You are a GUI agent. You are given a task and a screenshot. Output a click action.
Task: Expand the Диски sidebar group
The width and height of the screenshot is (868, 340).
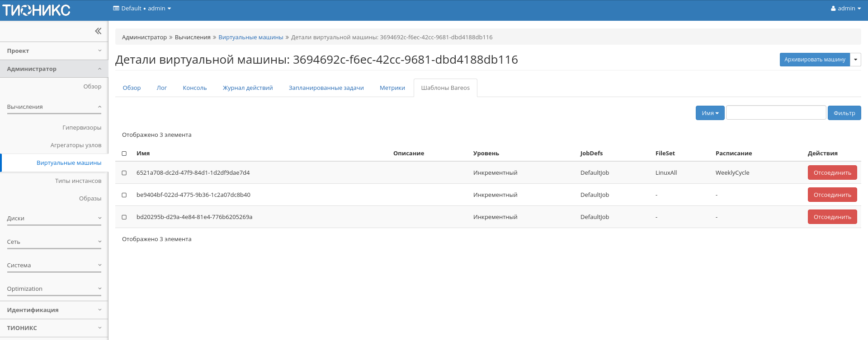[x=54, y=219]
